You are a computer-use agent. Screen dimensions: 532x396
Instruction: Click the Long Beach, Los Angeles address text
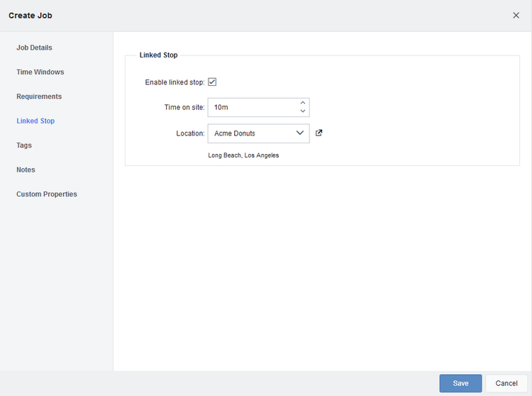click(243, 155)
